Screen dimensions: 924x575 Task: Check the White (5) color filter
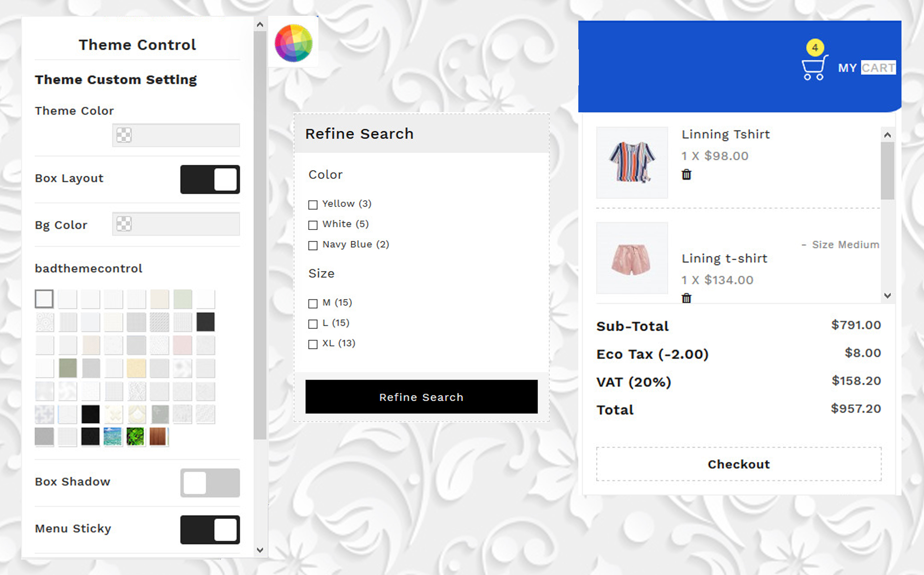pos(313,225)
